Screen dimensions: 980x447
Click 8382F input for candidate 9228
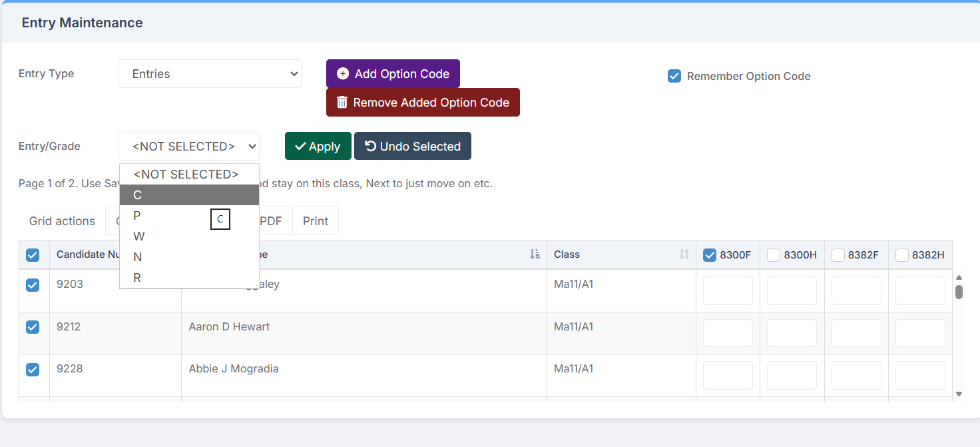[856, 375]
